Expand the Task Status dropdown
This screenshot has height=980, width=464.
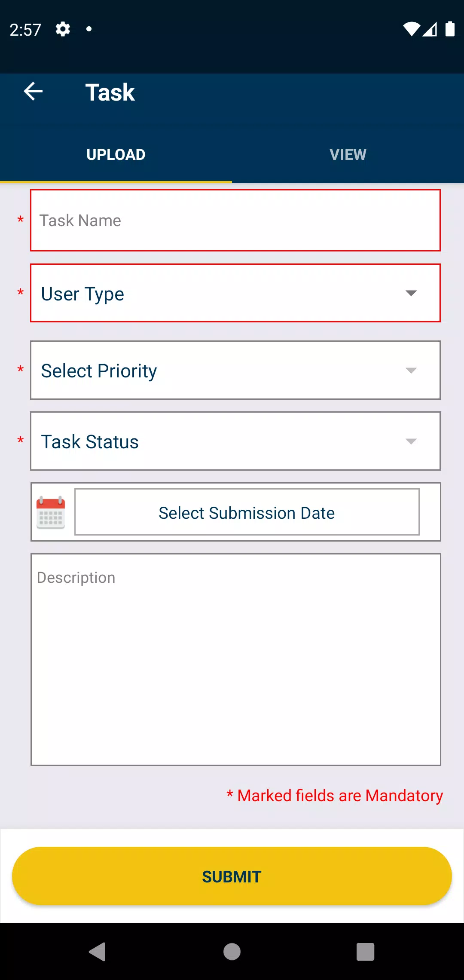coord(235,441)
